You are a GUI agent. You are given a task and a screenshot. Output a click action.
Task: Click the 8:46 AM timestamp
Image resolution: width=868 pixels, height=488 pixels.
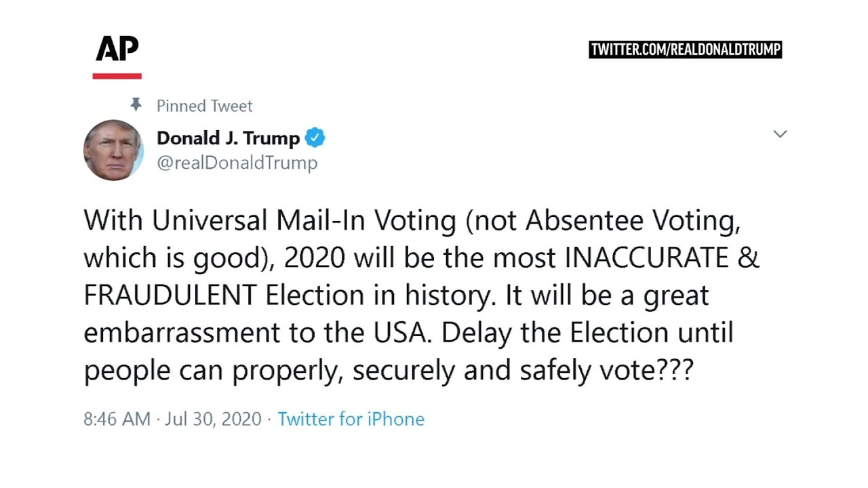[x=117, y=419]
